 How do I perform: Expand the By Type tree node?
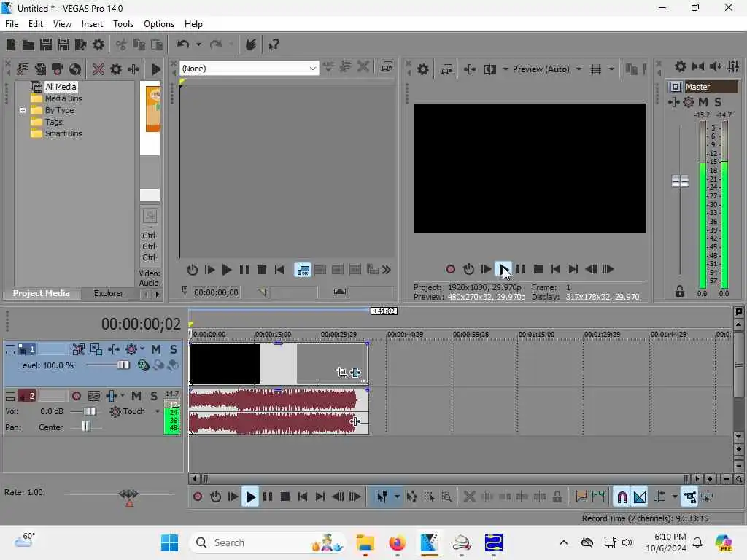(x=23, y=111)
